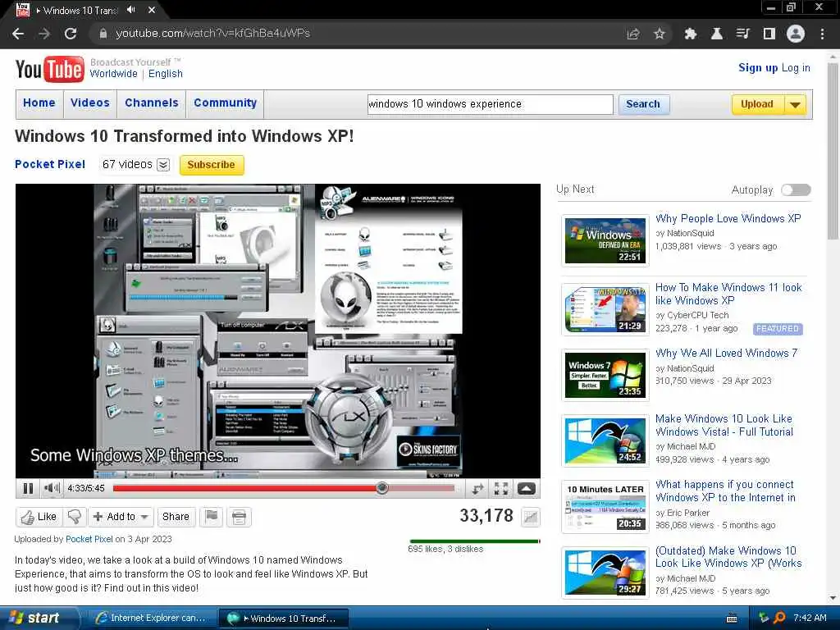This screenshot has height=630, width=840.
Task: Close the Windows 10 Transformed browser tab
Action: (x=152, y=10)
